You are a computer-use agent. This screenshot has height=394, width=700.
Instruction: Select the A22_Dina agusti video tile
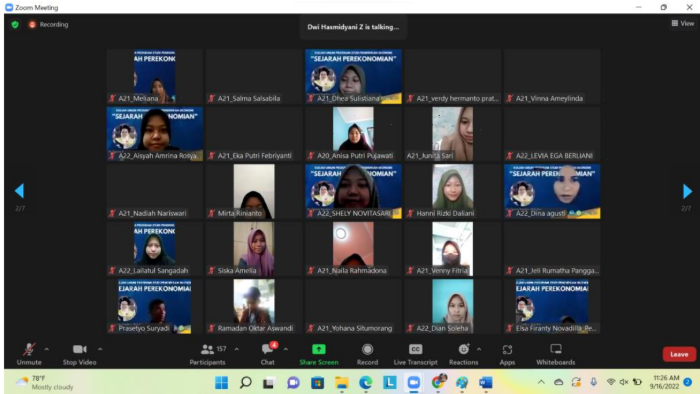click(552, 191)
